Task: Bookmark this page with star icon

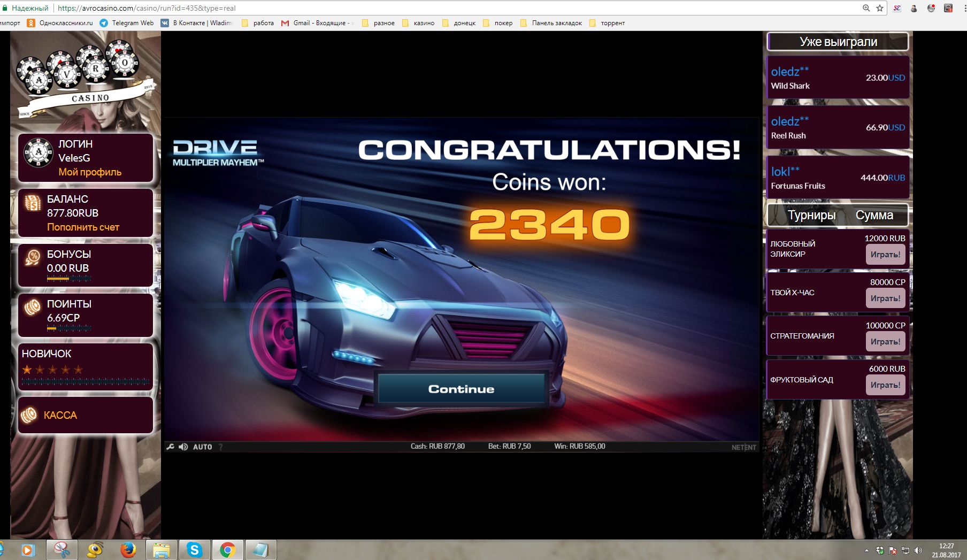Action: pyautogui.click(x=880, y=8)
